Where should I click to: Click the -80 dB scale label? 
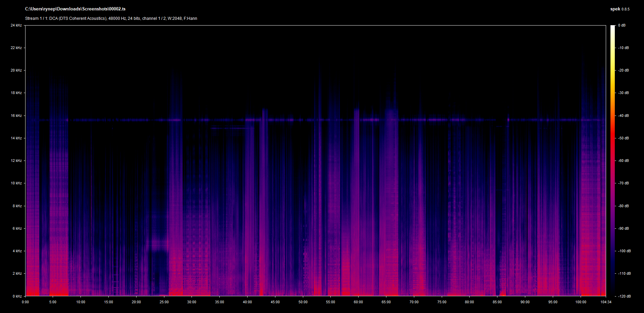click(x=624, y=206)
